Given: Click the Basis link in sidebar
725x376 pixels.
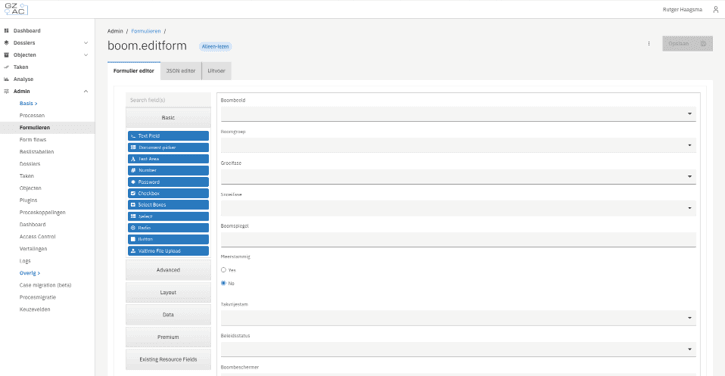Looking at the screenshot, I should [28, 103].
